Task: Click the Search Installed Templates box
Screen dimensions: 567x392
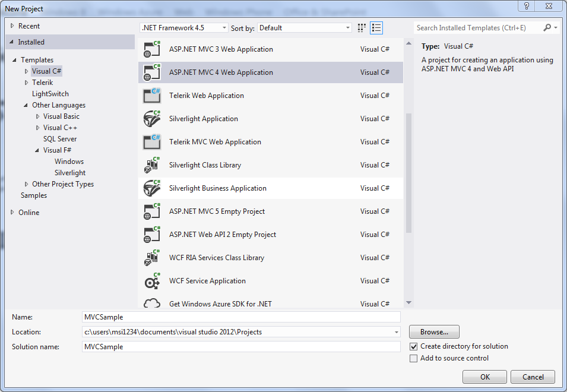Action: point(478,28)
